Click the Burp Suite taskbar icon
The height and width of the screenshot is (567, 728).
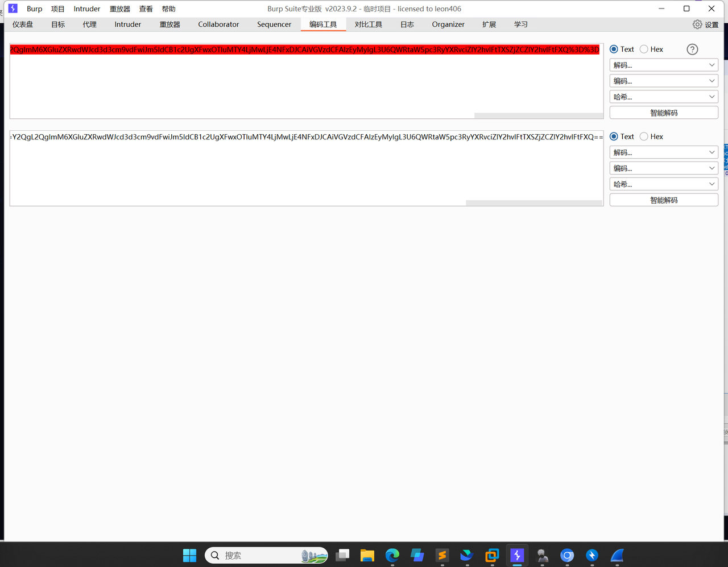(x=517, y=555)
